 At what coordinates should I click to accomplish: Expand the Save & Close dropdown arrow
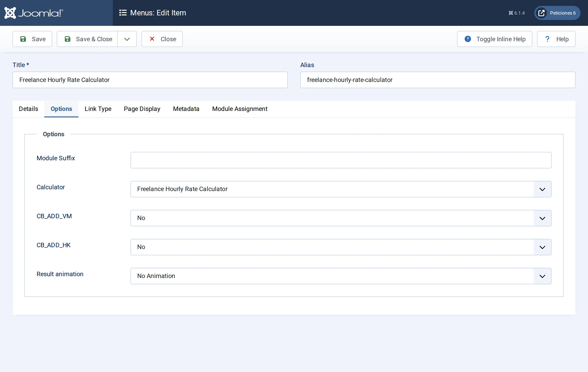point(127,39)
